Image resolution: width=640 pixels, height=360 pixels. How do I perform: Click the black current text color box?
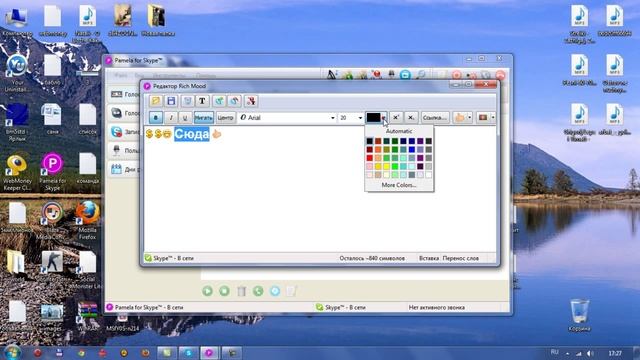[373, 118]
